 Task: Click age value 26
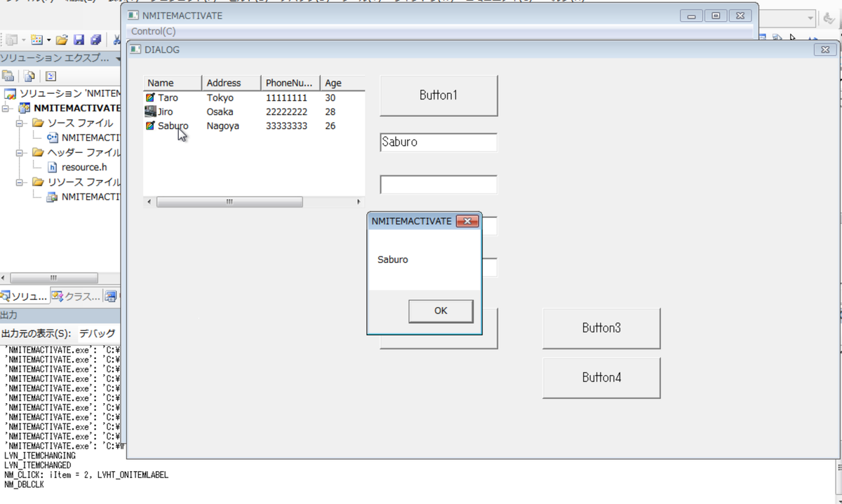point(330,126)
